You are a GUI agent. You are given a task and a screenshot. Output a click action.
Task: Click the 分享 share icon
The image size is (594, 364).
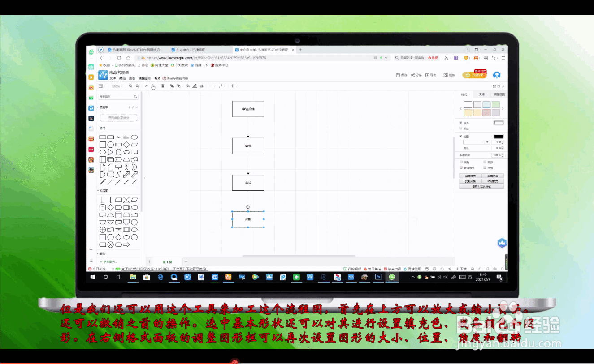(x=413, y=75)
